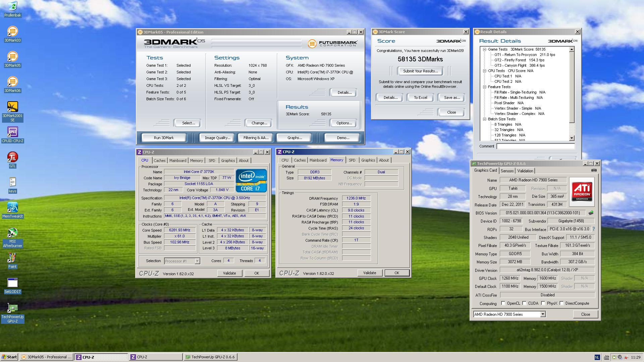Switch to the Validation tab in GPU-Z
This screenshot has width=644, height=362.
tap(525, 171)
